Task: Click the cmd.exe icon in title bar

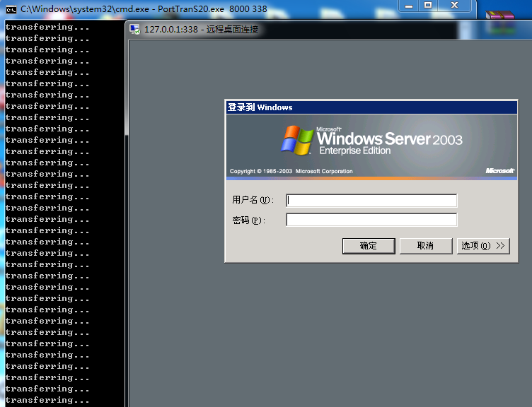Action: coord(11,9)
